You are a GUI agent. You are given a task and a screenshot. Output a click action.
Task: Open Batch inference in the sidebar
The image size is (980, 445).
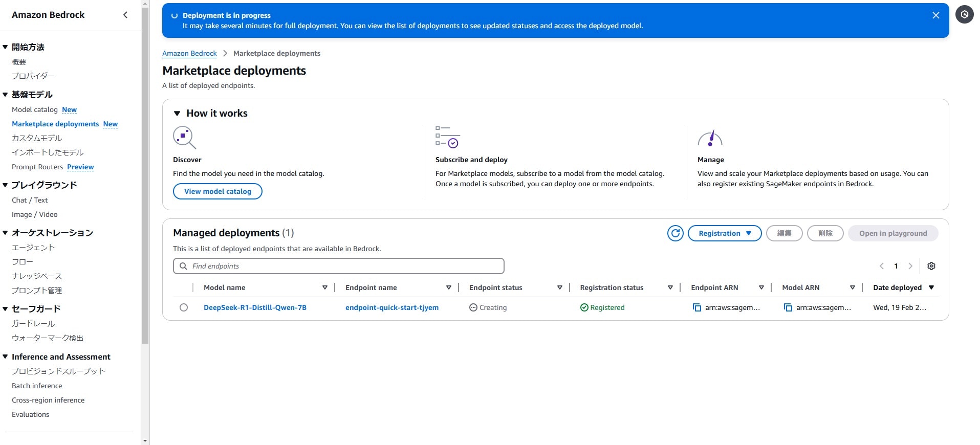[x=37, y=386]
